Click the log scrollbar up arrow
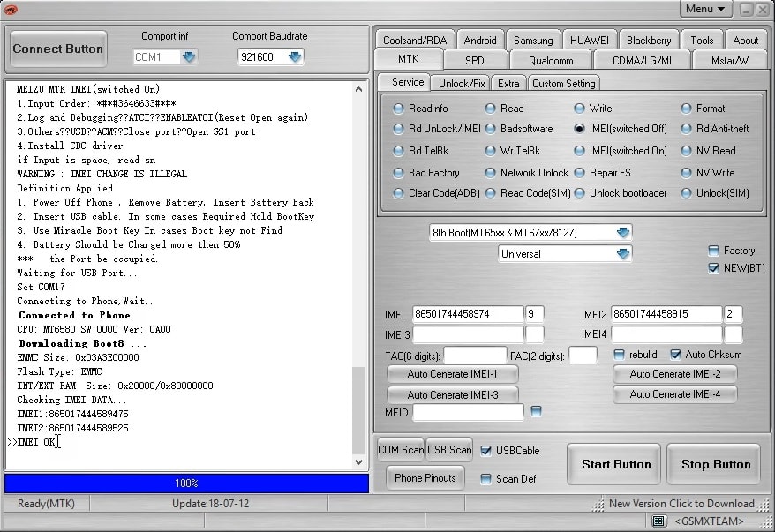Viewport: 775px width, 532px height. point(359,89)
